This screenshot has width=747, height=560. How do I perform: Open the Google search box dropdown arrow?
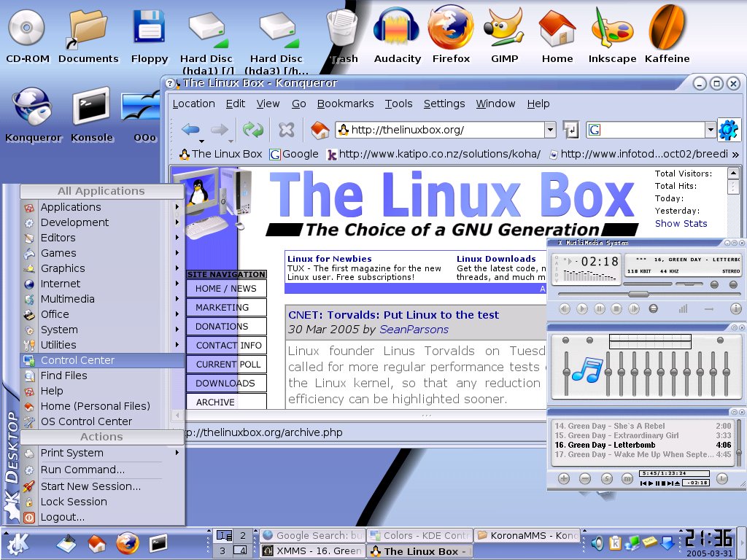(711, 130)
